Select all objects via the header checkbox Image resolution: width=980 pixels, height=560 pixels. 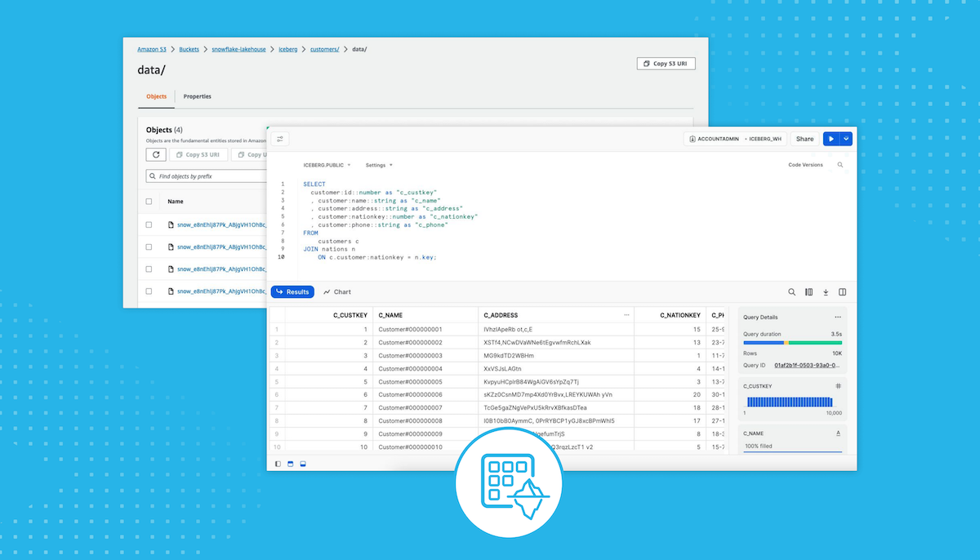pos(149,201)
